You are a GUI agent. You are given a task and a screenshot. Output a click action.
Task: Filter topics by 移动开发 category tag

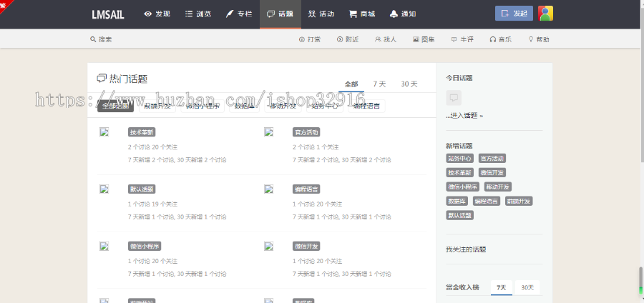[x=283, y=106]
